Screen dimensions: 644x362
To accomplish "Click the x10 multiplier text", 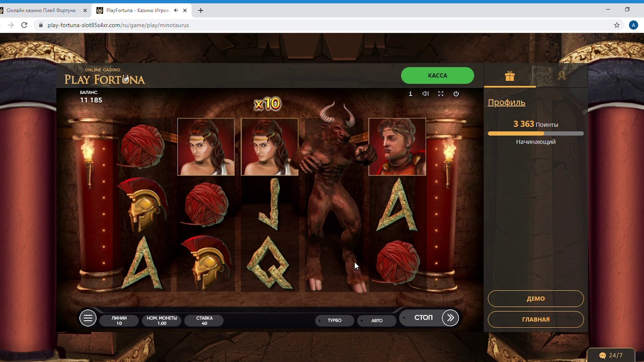I will [267, 104].
